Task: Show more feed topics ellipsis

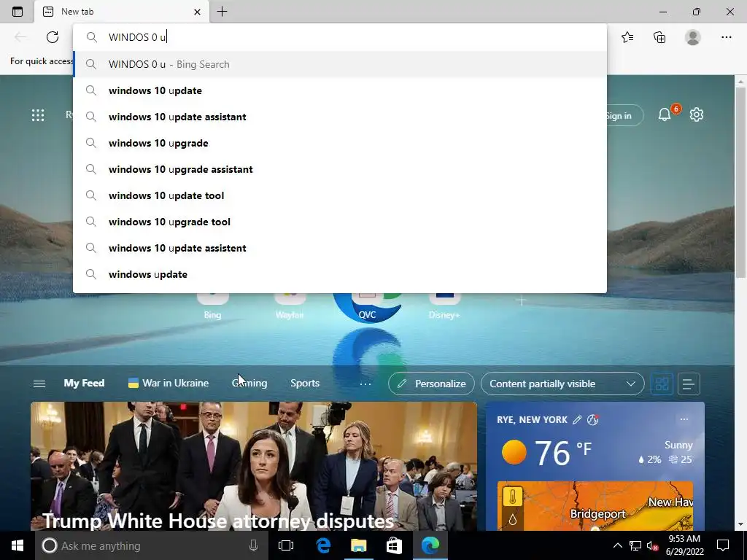Action: point(365,384)
